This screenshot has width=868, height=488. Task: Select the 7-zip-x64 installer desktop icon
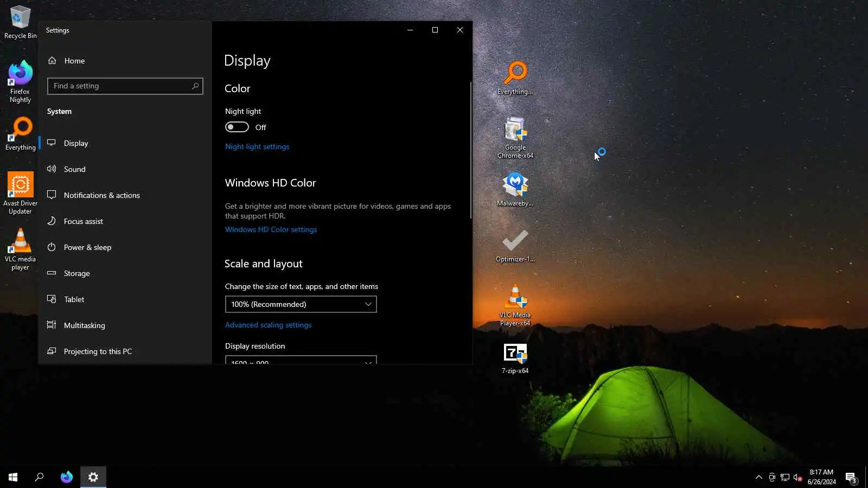(x=515, y=358)
